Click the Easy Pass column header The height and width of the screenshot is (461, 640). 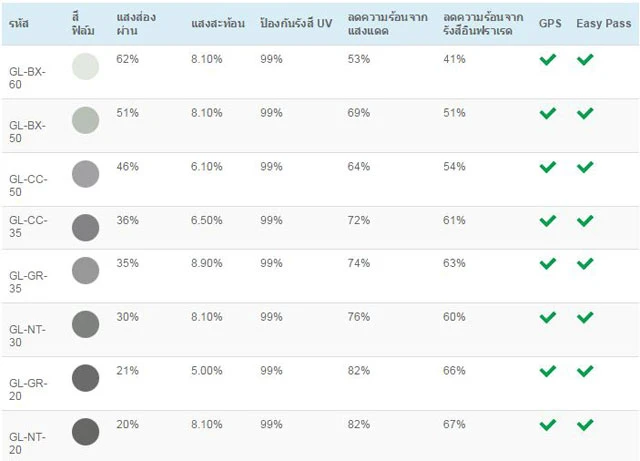602,22
